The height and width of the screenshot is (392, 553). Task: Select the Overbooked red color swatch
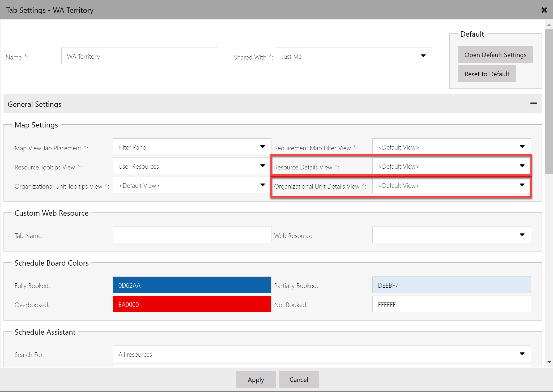click(192, 304)
